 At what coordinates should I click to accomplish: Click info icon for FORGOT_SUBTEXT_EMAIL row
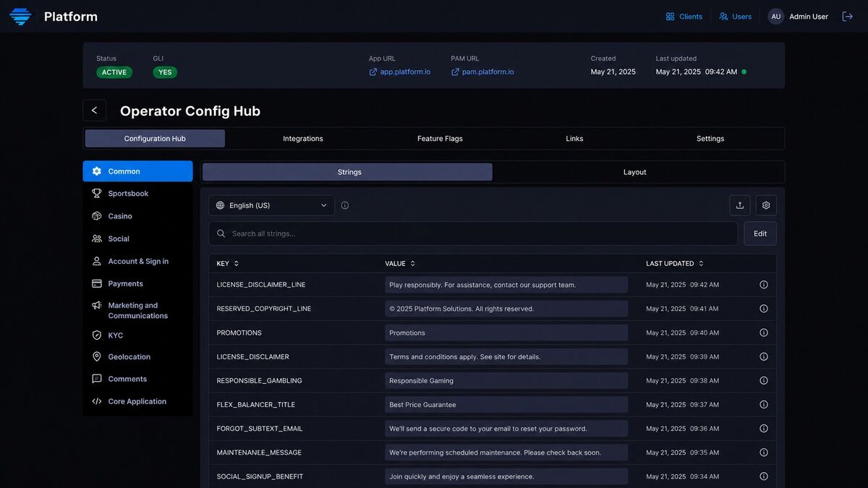[764, 429]
